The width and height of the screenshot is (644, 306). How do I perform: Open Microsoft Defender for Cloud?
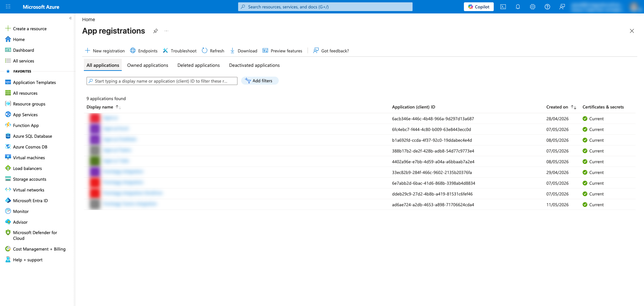click(x=35, y=235)
